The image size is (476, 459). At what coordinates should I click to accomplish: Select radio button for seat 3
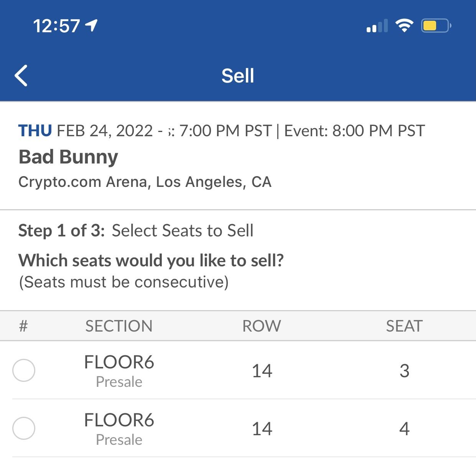click(24, 370)
